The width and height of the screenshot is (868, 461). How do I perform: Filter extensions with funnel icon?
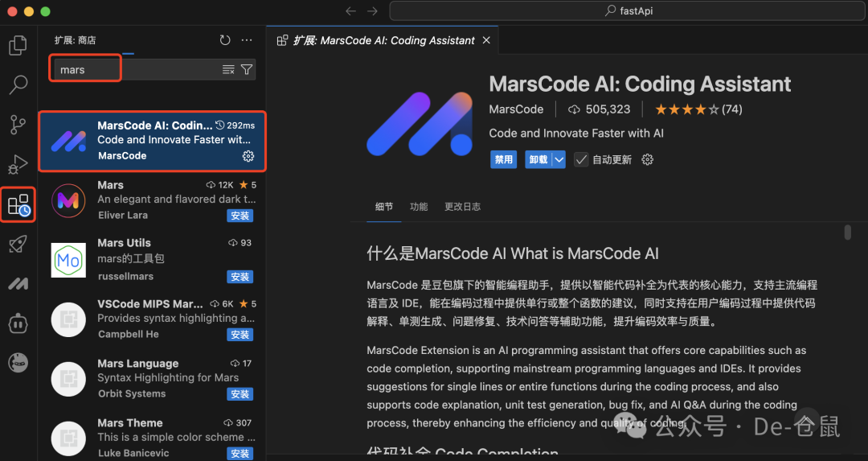pyautogui.click(x=247, y=69)
